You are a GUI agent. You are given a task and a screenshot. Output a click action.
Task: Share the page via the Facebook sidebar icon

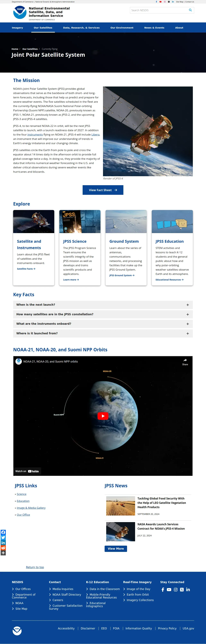(3, 532)
